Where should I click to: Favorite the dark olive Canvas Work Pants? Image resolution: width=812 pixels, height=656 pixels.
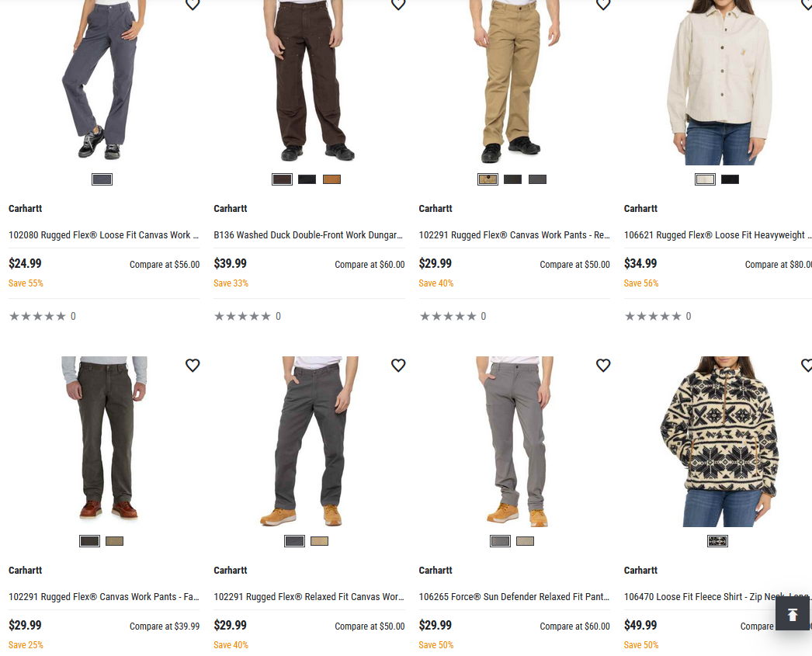[193, 365]
